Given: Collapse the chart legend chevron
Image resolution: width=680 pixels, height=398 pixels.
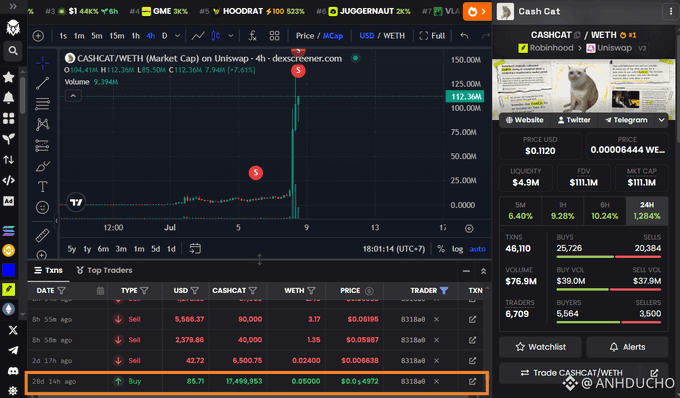Looking at the screenshot, I should pos(73,96).
